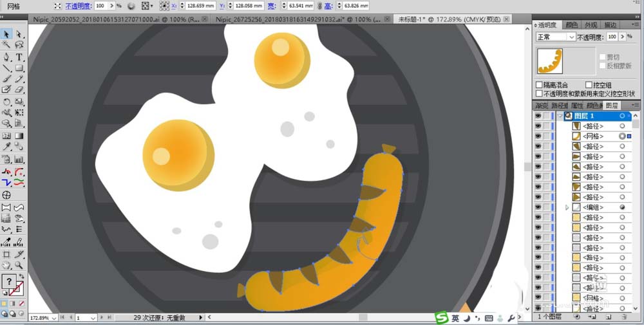Choose the Lasso tool
This screenshot has width=644, height=325.
[19, 45]
